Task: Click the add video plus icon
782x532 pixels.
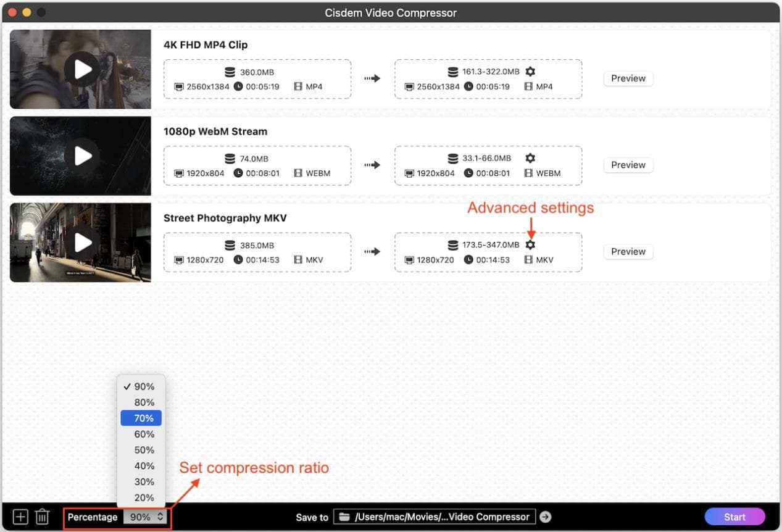Action: [x=19, y=517]
